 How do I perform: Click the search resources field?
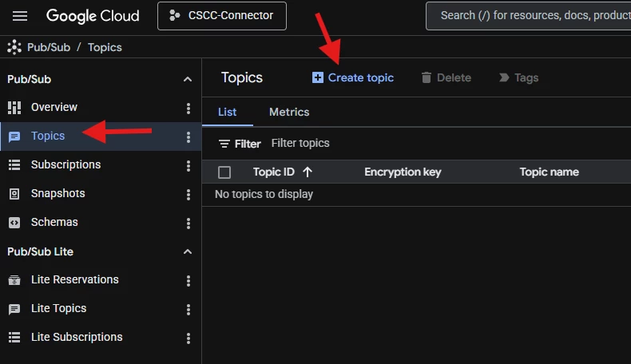click(x=529, y=16)
